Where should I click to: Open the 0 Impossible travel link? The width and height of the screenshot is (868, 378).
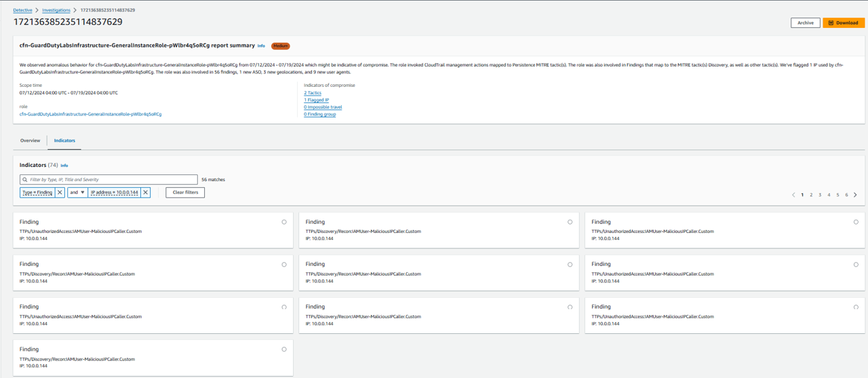[323, 107]
